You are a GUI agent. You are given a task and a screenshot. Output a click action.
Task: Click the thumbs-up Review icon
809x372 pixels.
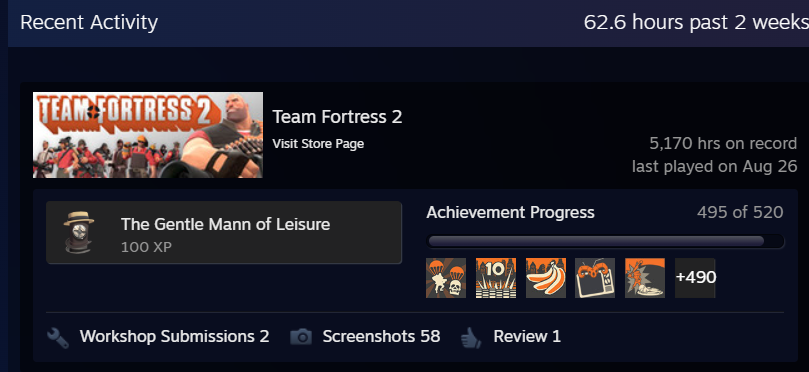coord(471,337)
